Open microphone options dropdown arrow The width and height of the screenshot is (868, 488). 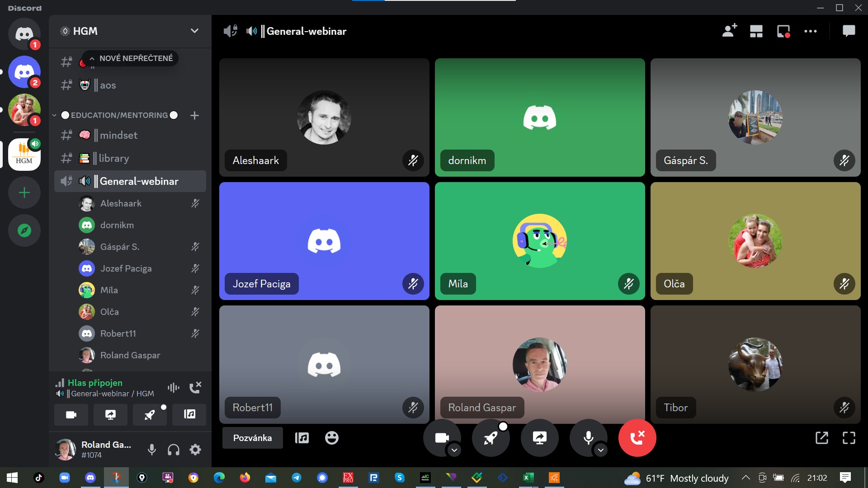pos(601,450)
